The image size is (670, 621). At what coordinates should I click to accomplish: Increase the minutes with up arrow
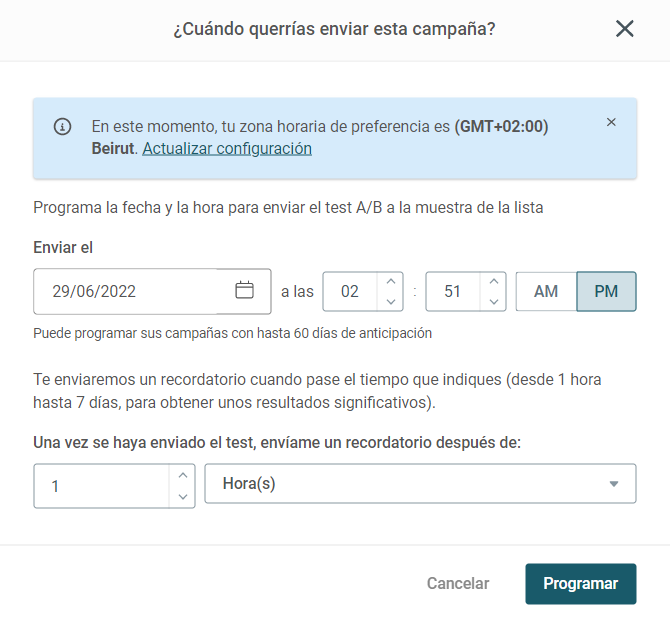494,281
